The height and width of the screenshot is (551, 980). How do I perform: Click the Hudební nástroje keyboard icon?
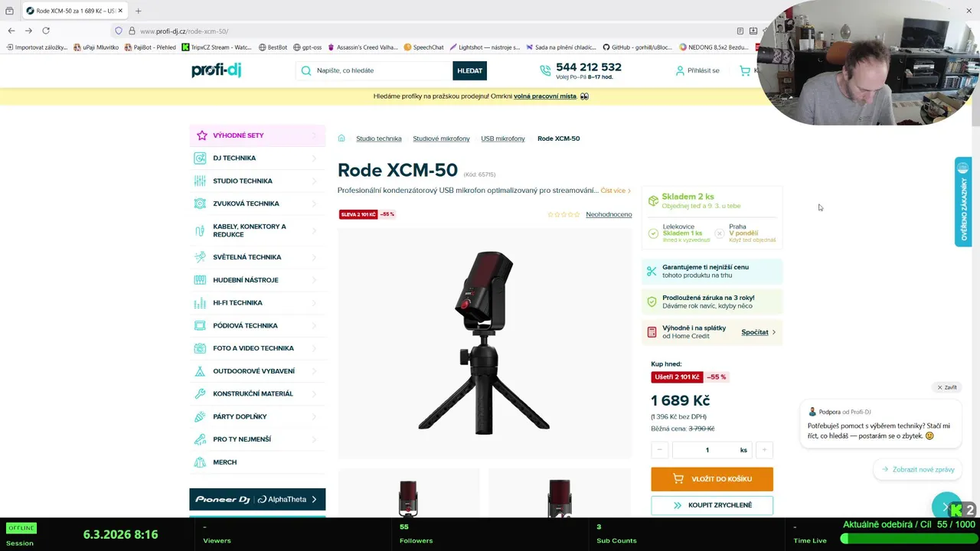click(200, 280)
